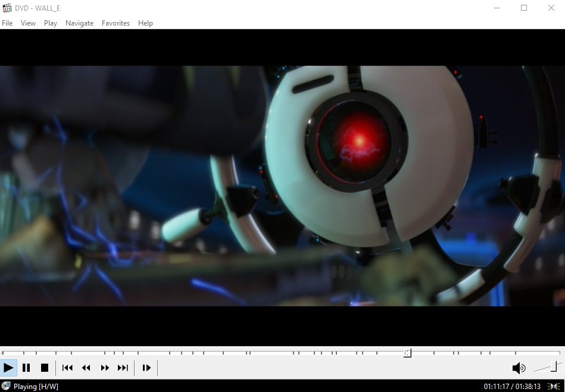
Task: Click the volume slider handle
Action: pyautogui.click(x=554, y=366)
